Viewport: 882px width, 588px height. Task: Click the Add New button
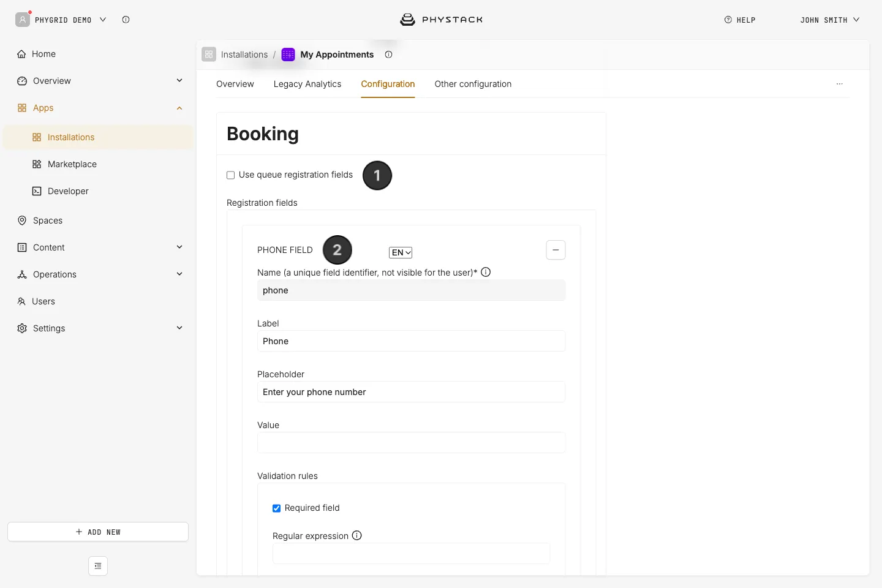pos(98,532)
